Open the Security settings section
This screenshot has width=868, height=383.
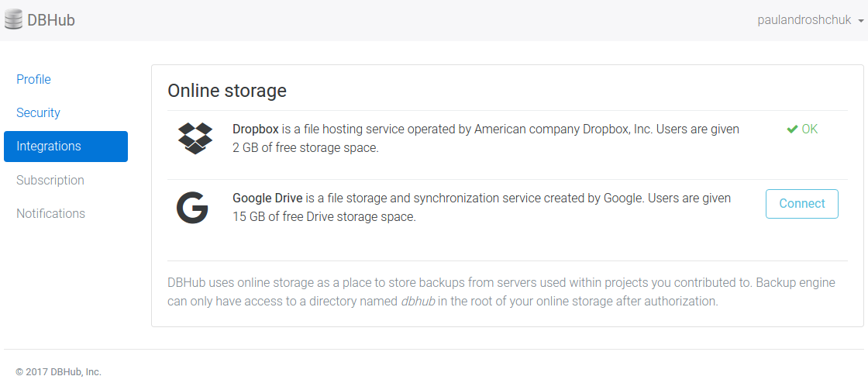point(38,112)
